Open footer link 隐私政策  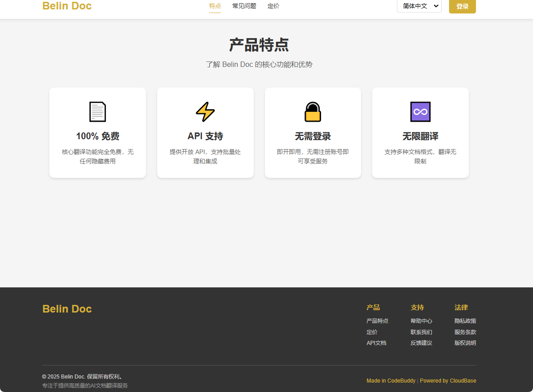tap(465, 321)
